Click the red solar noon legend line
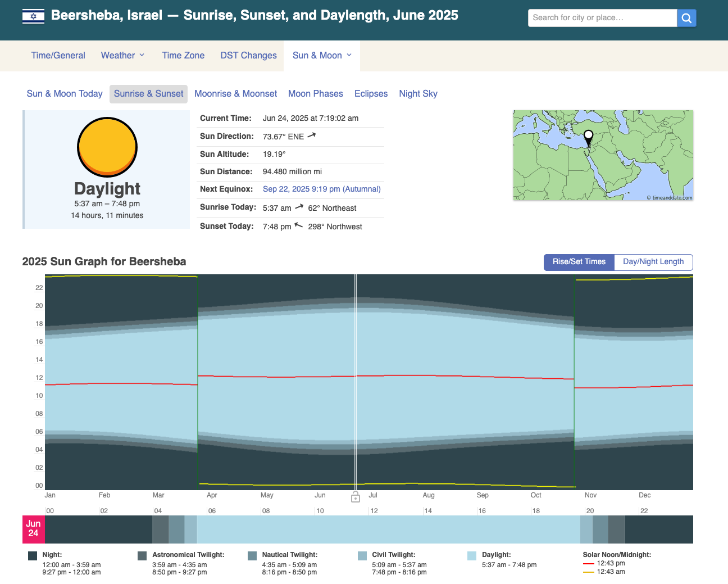This screenshot has height=584, width=728. [x=588, y=564]
